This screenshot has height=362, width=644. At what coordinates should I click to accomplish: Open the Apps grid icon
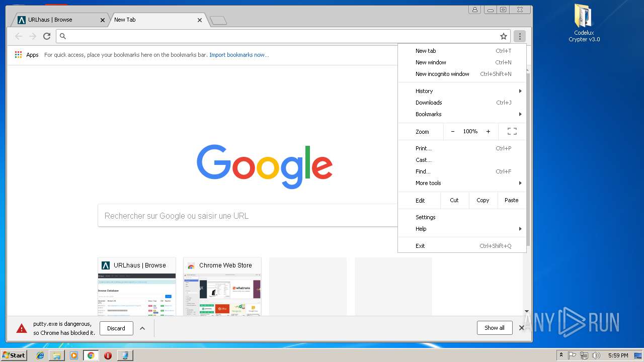[x=19, y=55]
